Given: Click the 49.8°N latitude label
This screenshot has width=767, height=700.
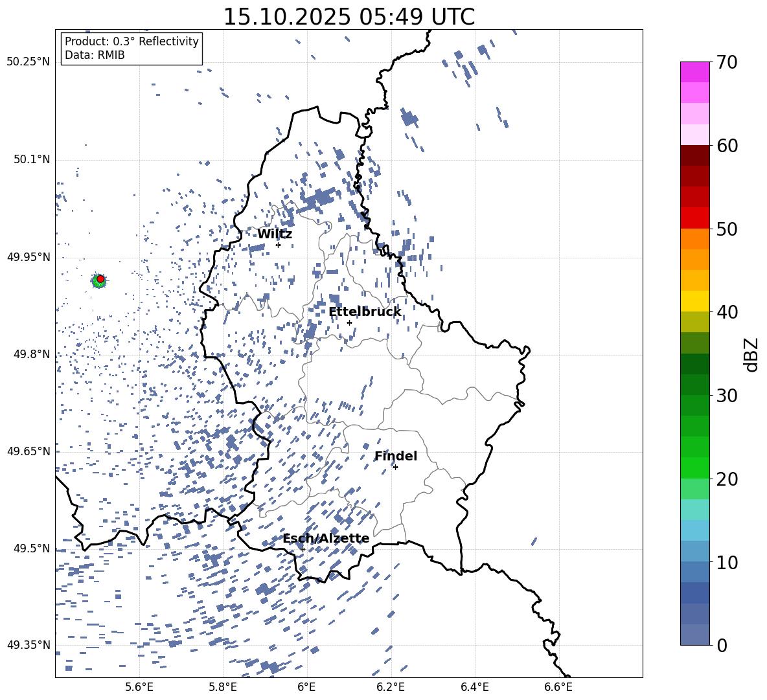Looking at the screenshot, I should coord(32,354).
